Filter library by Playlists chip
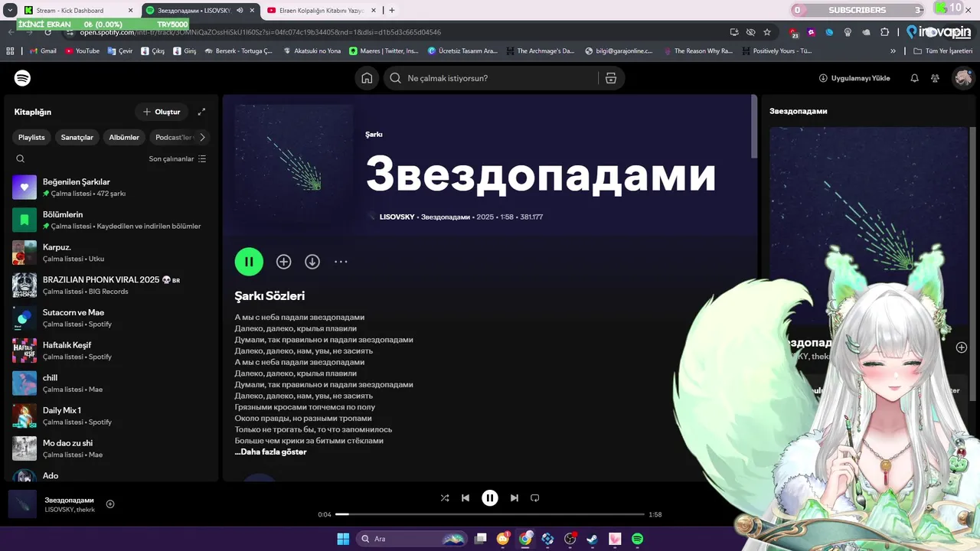This screenshot has height=551, width=980. tap(31, 138)
